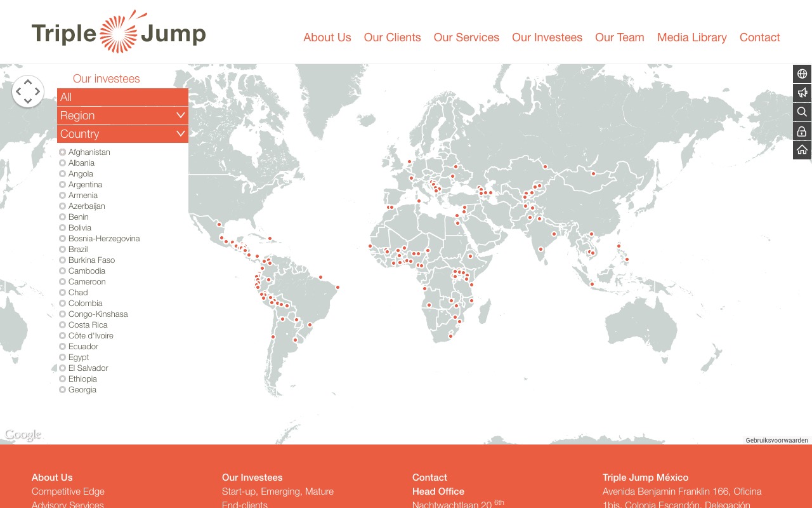Open the magnifier search icon
812x508 pixels.
pyautogui.click(x=802, y=112)
